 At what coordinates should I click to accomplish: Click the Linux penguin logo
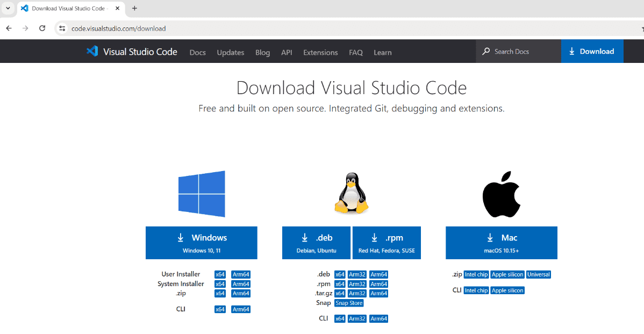(351, 193)
